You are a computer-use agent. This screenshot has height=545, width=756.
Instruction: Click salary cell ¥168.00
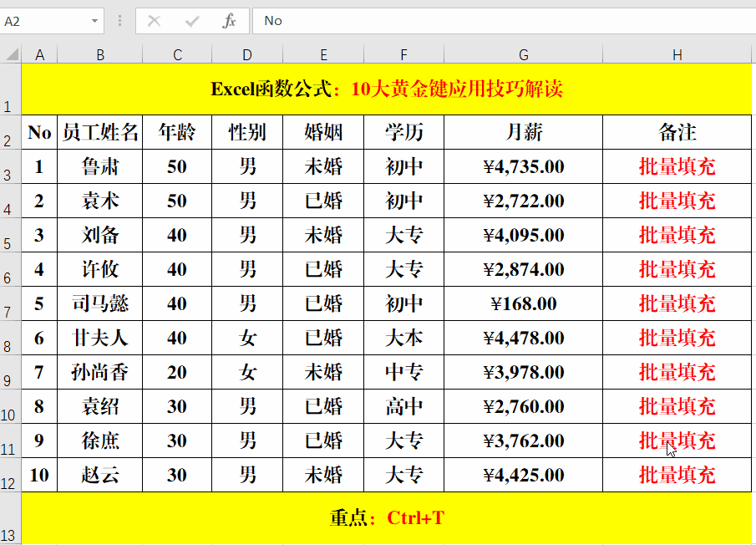coord(523,303)
